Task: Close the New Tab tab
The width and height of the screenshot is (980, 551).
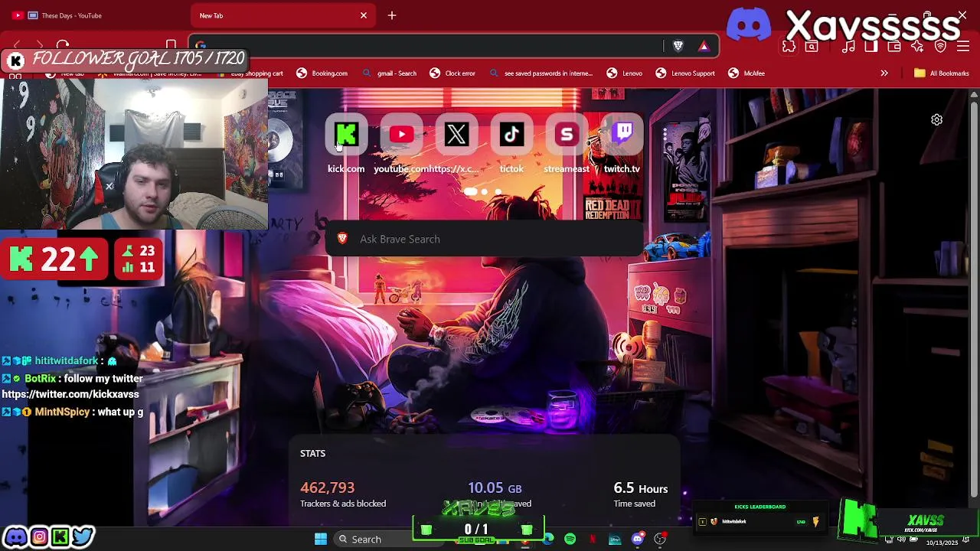Action: (364, 15)
